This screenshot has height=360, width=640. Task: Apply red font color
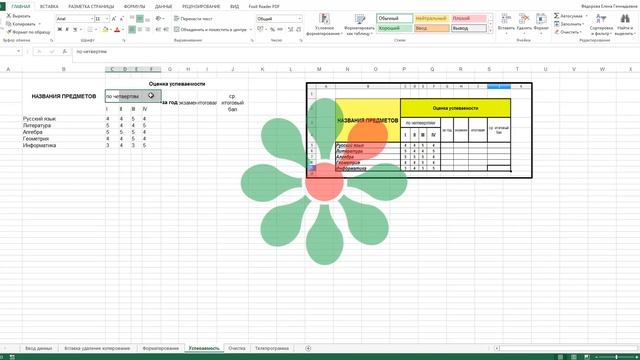[x=117, y=29]
